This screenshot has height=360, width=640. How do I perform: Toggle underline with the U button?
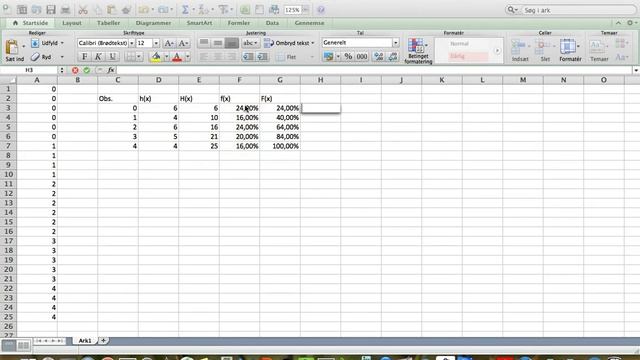tap(112, 57)
